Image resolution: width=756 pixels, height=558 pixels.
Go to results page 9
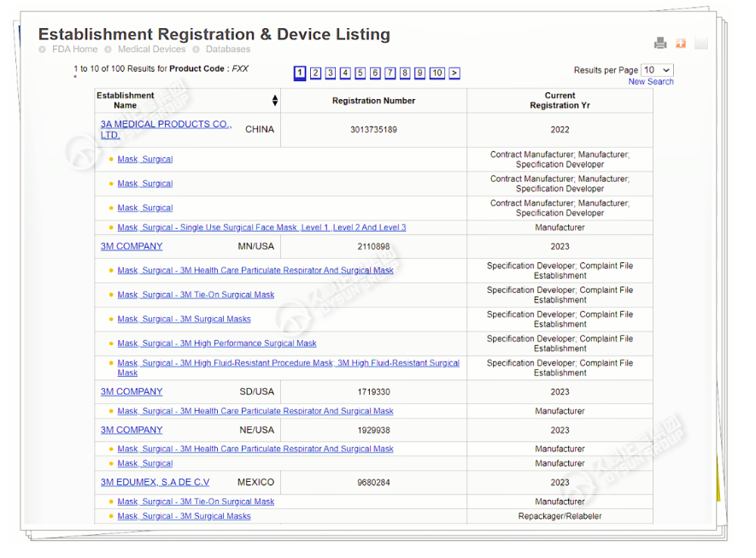pyautogui.click(x=420, y=73)
